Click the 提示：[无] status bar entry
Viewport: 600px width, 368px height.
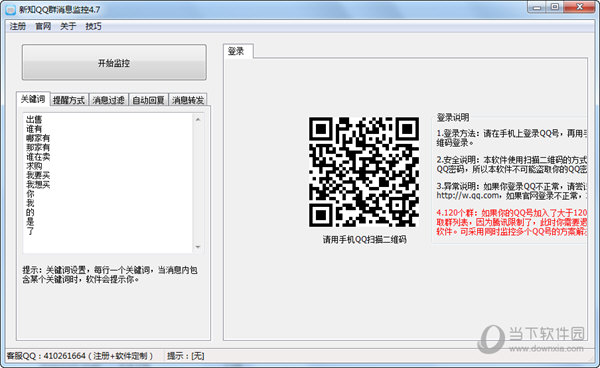click(186, 356)
